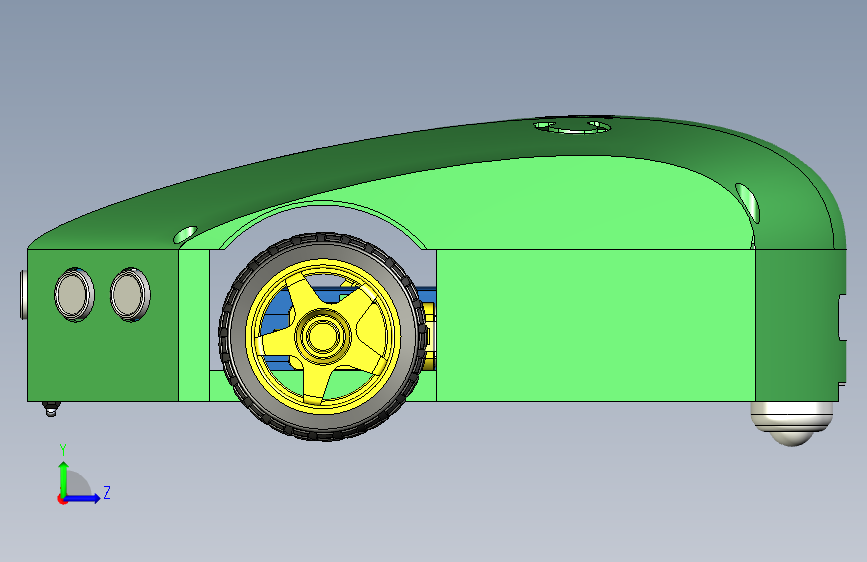Select the small pin under the front bumper
Screen dimensions: 867x562
[51, 409]
